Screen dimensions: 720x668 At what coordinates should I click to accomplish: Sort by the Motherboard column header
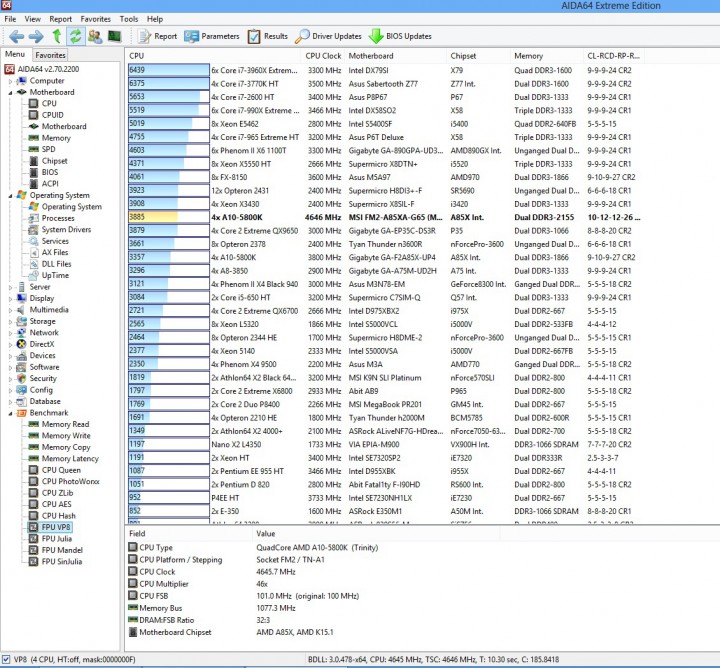tap(395, 56)
